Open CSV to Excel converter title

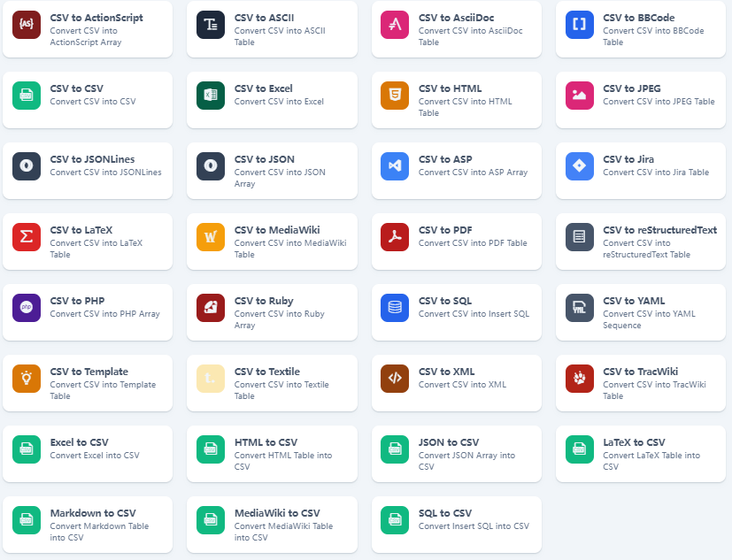tap(263, 88)
